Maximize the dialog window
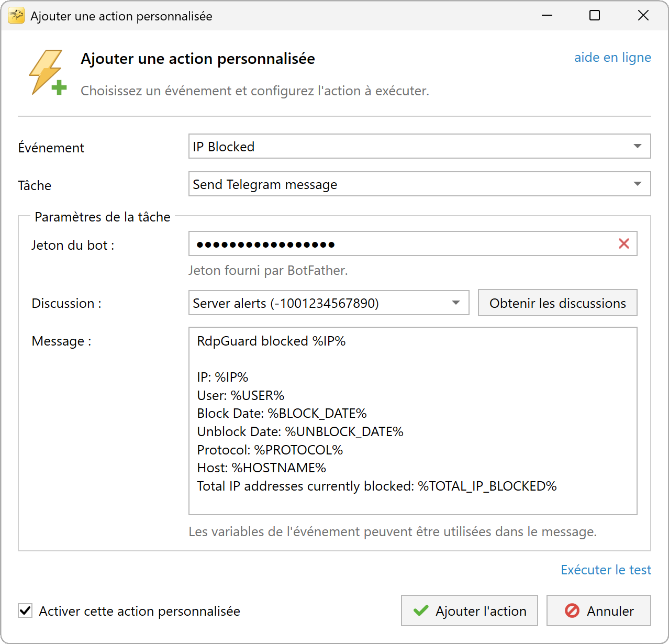Image resolution: width=669 pixels, height=644 pixels. [595, 16]
